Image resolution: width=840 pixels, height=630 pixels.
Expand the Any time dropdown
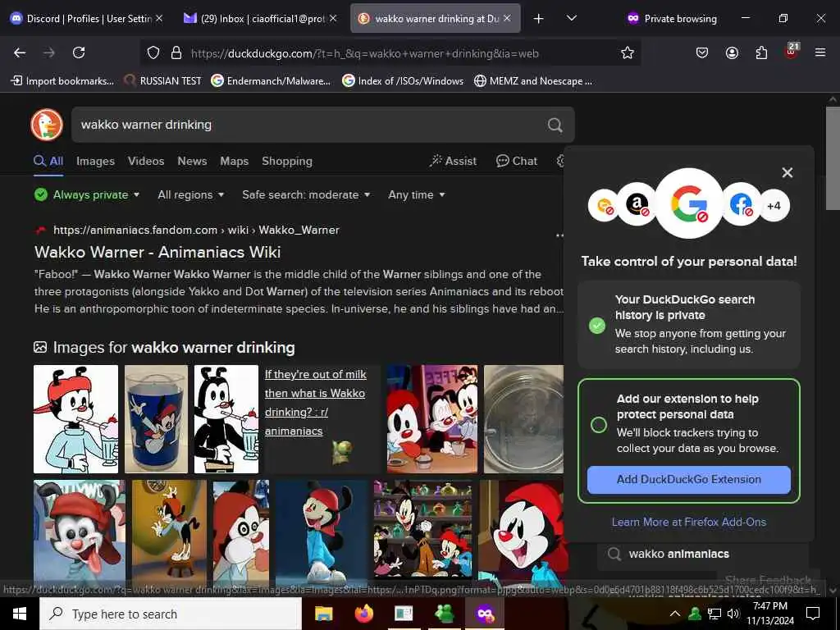[416, 194]
